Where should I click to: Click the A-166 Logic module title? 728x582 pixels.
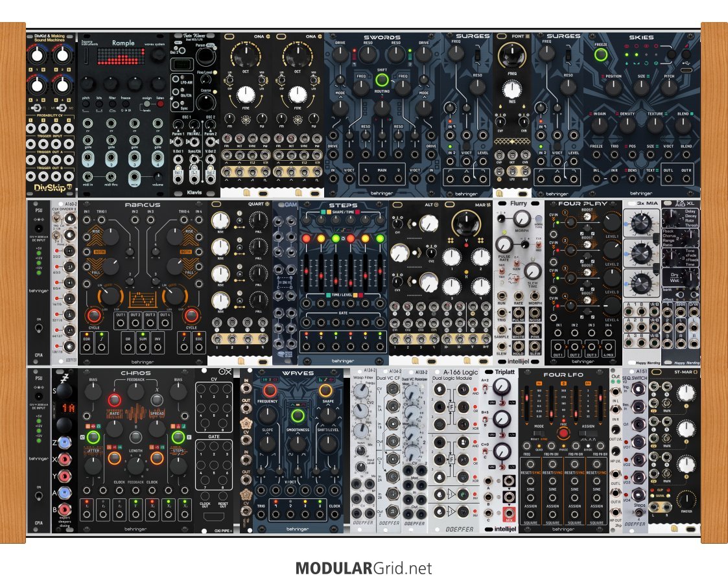pyautogui.click(x=460, y=372)
